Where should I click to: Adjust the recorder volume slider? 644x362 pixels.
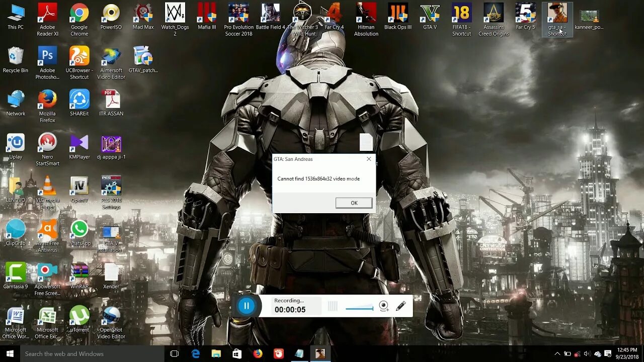point(359,307)
